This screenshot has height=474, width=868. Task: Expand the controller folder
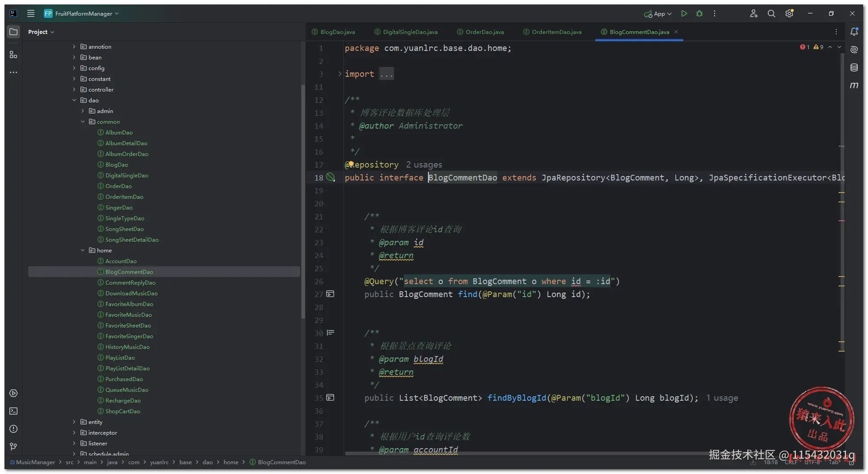click(x=74, y=89)
